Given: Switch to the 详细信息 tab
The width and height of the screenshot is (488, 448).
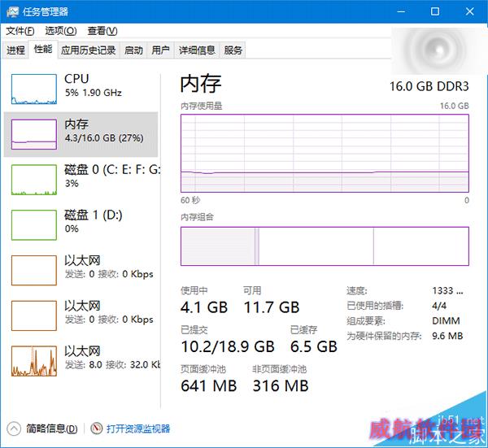Looking at the screenshot, I should tap(197, 50).
